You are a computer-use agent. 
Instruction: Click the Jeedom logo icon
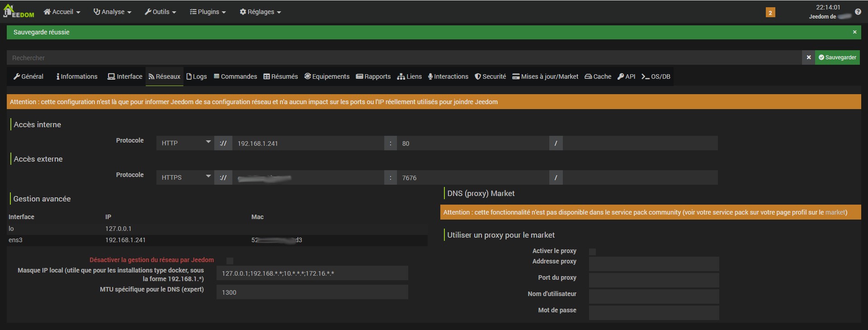(x=19, y=11)
